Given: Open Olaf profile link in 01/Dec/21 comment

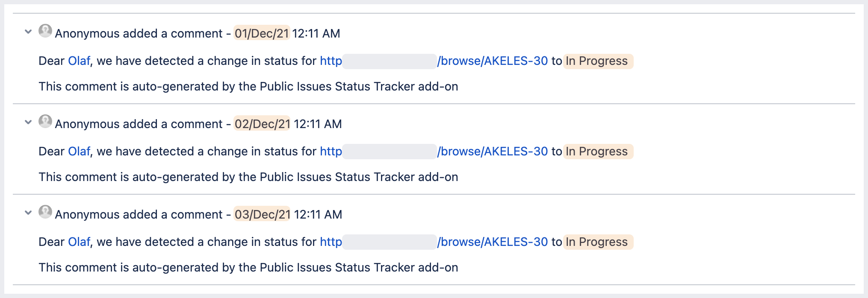Looking at the screenshot, I should [x=79, y=61].
